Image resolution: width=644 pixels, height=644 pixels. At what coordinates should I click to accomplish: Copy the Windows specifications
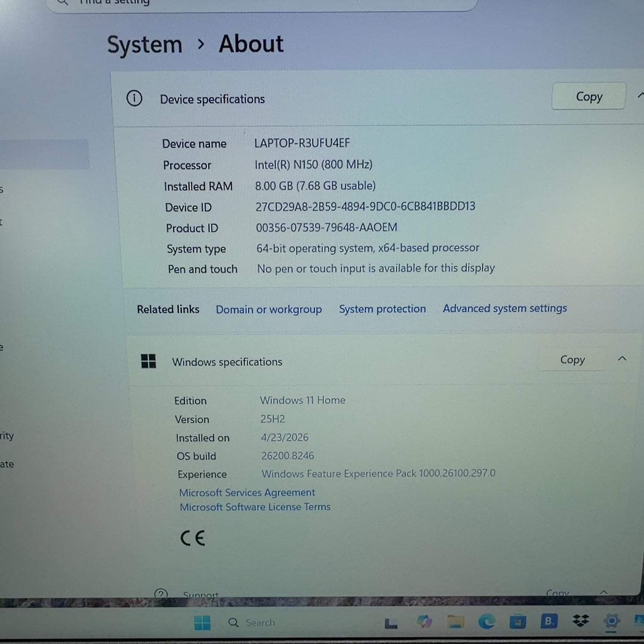572,359
